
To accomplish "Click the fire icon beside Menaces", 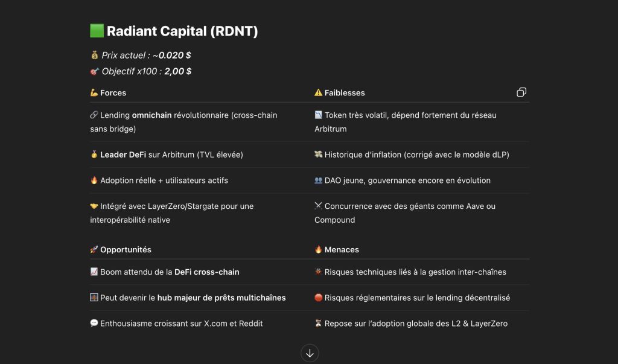I will [x=318, y=249].
